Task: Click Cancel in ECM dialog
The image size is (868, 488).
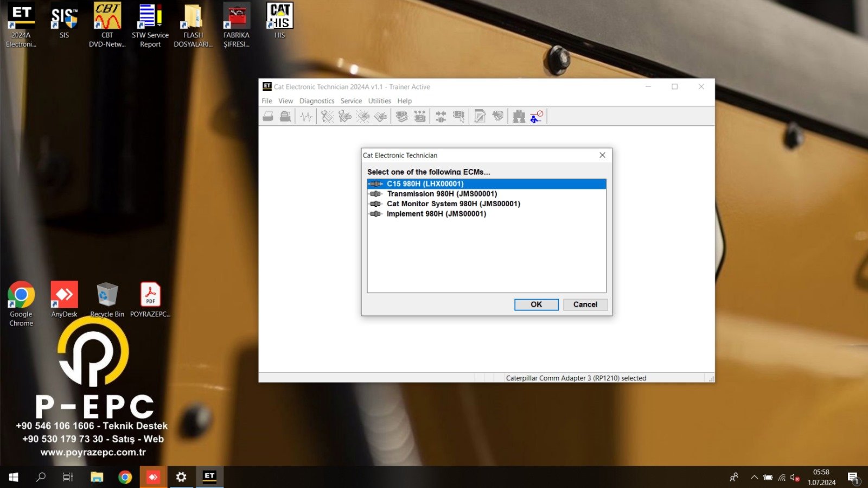Action: (x=585, y=305)
